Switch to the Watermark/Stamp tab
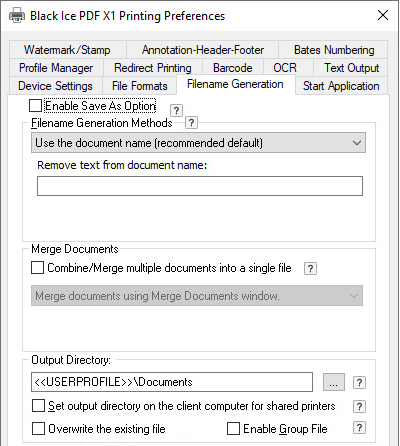The width and height of the screenshot is (400, 446). [67, 50]
